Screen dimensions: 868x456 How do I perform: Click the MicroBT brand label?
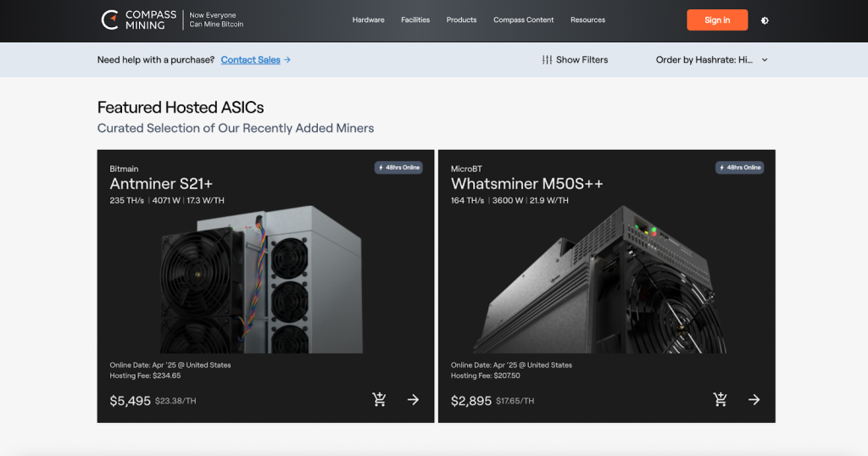[x=466, y=169]
